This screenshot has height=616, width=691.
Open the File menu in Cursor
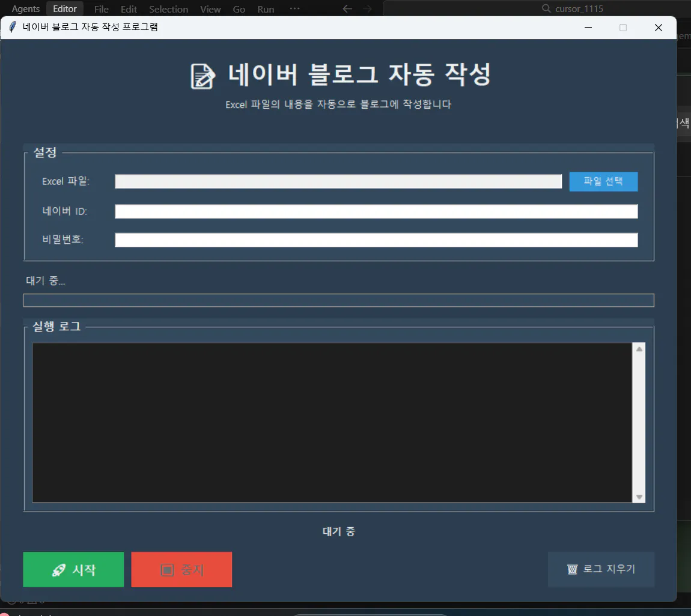(x=102, y=9)
